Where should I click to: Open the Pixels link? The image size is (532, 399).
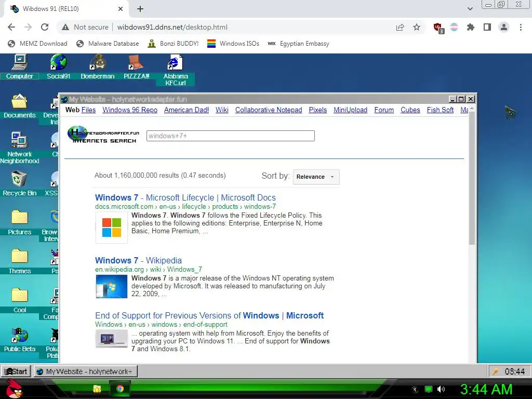tap(318, 110)
